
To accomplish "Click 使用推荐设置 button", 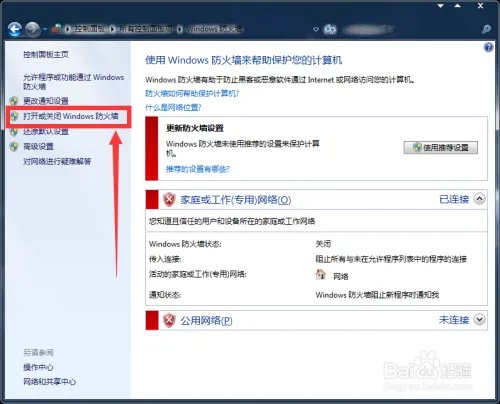I will (441, 148).
